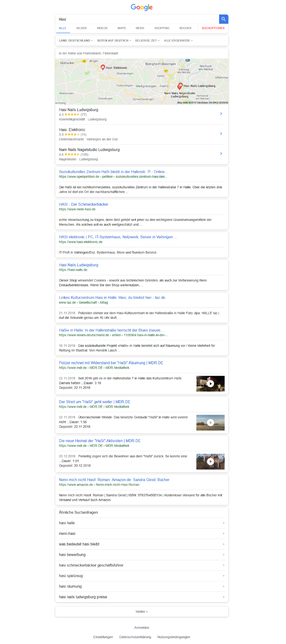Switch to the Shopping tab

click(162, 28)
